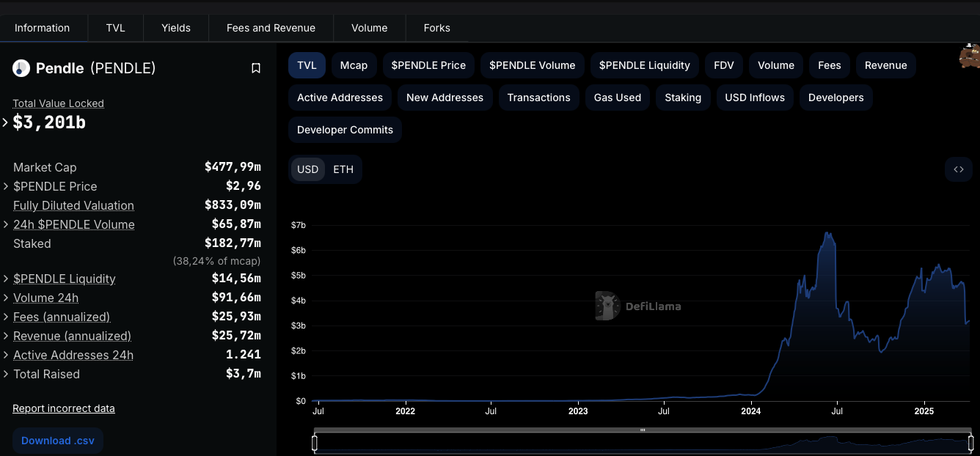Show Gas Used on chart

pos(618,98)
